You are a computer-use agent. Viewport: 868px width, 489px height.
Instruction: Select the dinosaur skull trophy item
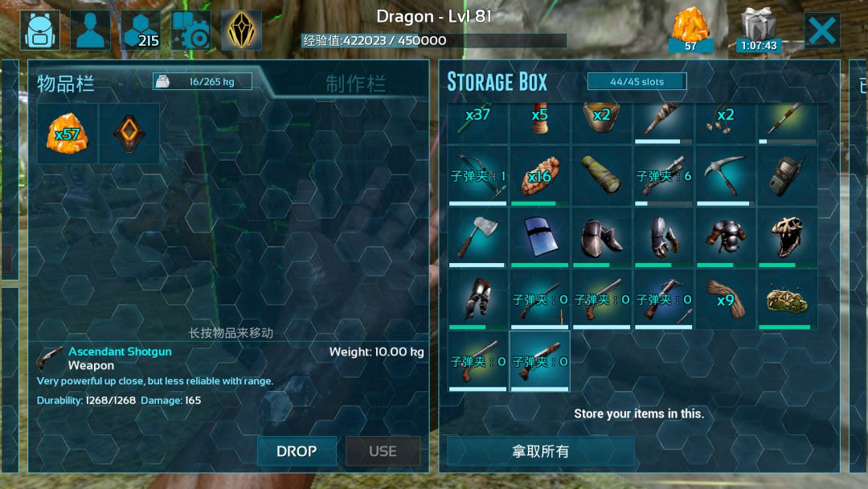(787, 238)
